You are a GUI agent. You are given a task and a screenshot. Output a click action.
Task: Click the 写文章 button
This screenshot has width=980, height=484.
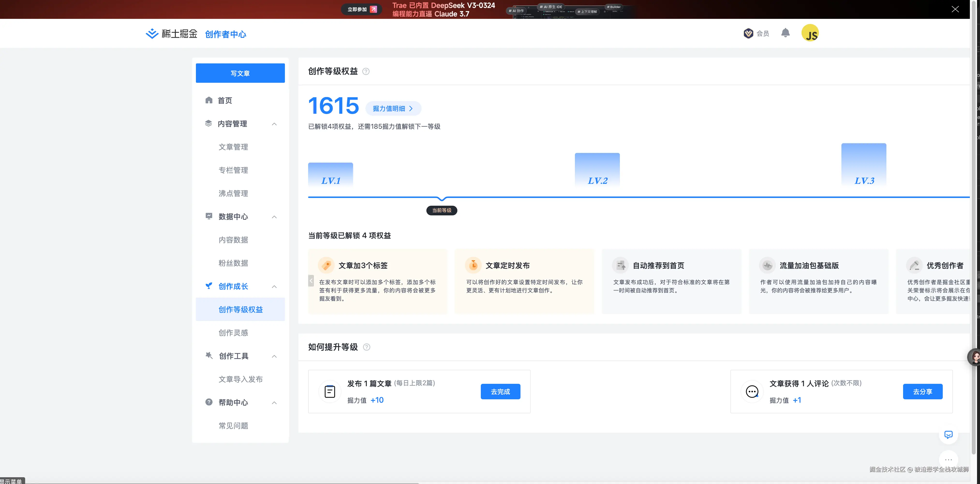240,73
